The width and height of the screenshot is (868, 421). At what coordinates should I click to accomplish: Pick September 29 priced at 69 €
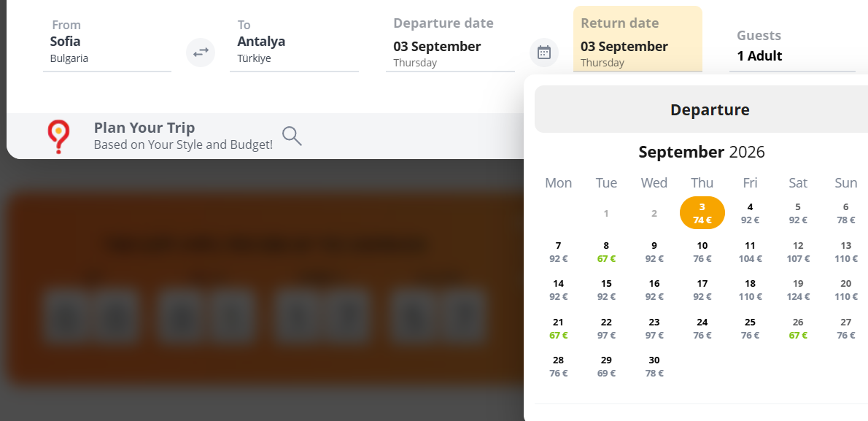point(606,366)
